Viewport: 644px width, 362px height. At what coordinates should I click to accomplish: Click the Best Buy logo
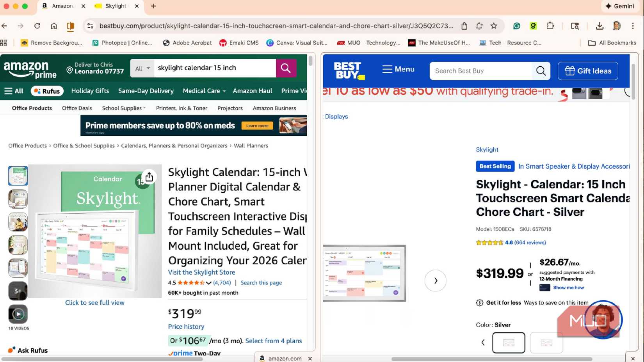[349, 70]
